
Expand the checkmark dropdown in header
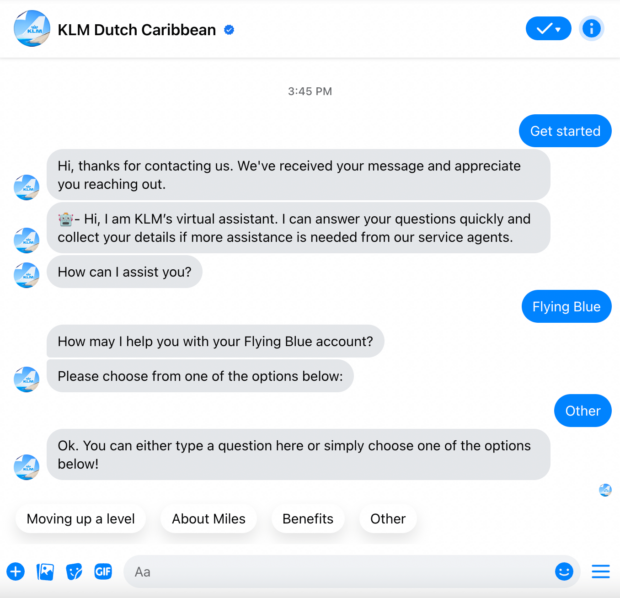coord(548,29)
